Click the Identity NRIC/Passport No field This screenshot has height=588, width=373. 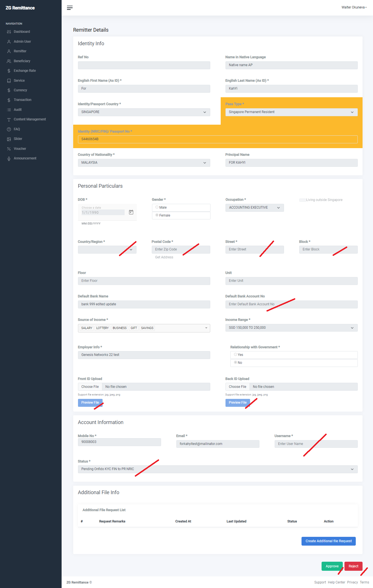[218, 139]
